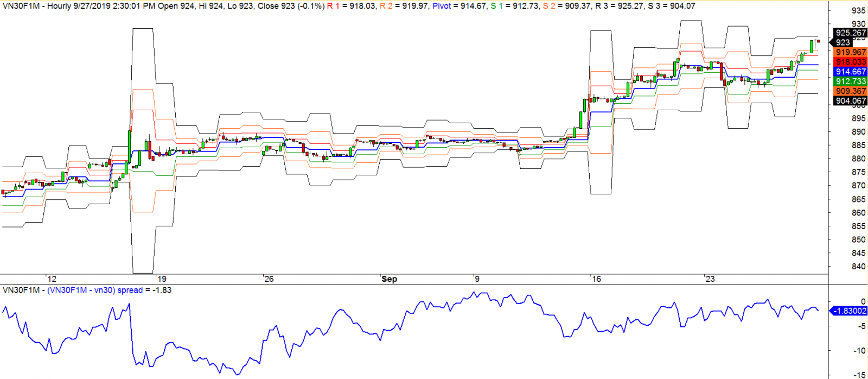Select the orange 'R 2 = 919.97' legend entry
Viewport: 868px width, 379px height.
(404, 6)
